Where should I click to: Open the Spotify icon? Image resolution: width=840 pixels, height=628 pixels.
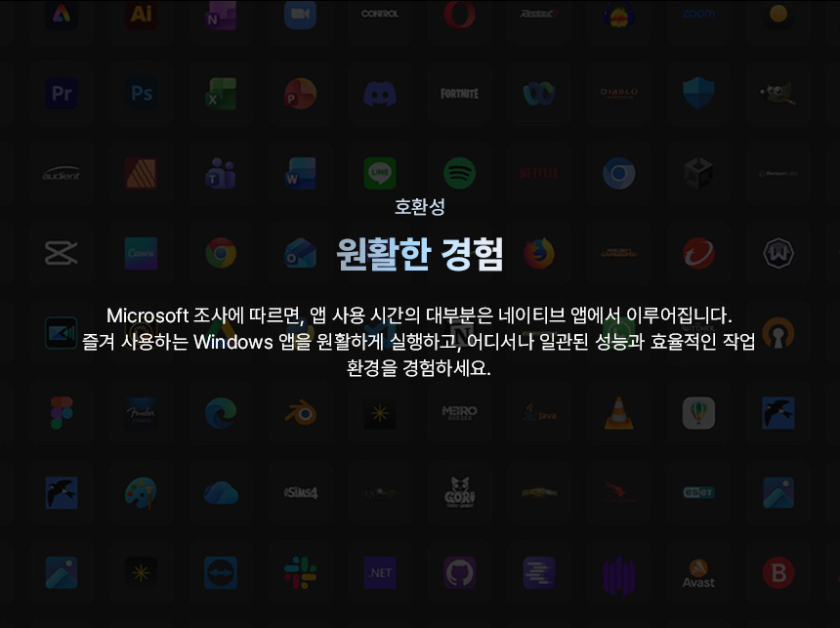point(460,173)
